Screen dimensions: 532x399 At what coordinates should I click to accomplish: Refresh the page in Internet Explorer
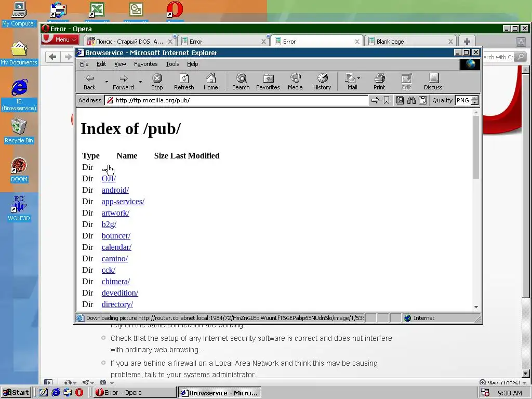(x=184, y=82)
